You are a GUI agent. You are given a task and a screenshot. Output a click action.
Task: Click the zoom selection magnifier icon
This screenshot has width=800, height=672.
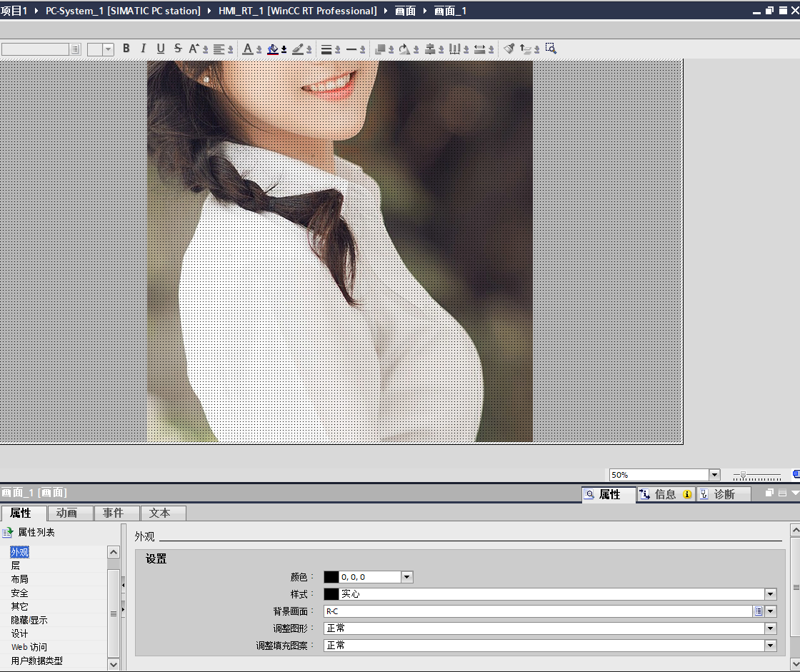pyautogui.click(x=550, y=49)
